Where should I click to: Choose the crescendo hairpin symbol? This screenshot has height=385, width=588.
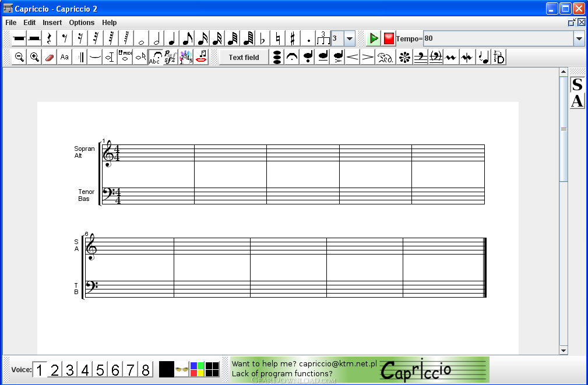[353, 57]
